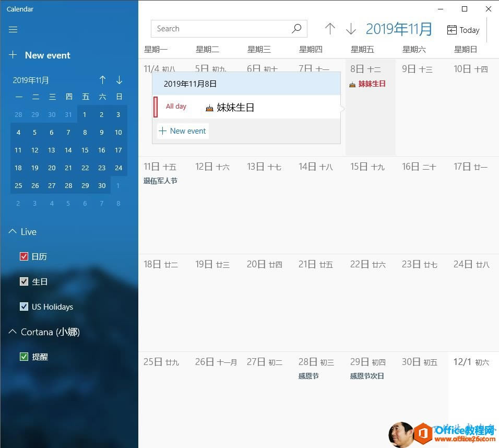Collapse the Live account section
Screen dimensions: 499x448
tap(13, 231)
